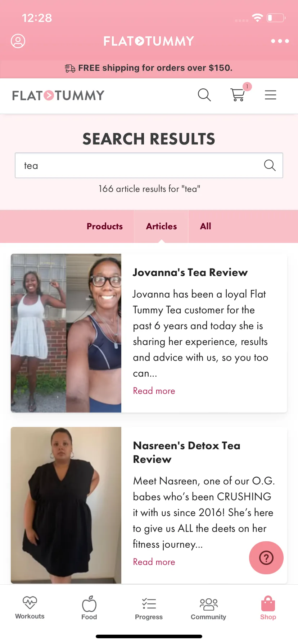Viewport: 298px width, 644px height.
Task: Open the header search magnifier icon
Action: click(x=204, y=95)
